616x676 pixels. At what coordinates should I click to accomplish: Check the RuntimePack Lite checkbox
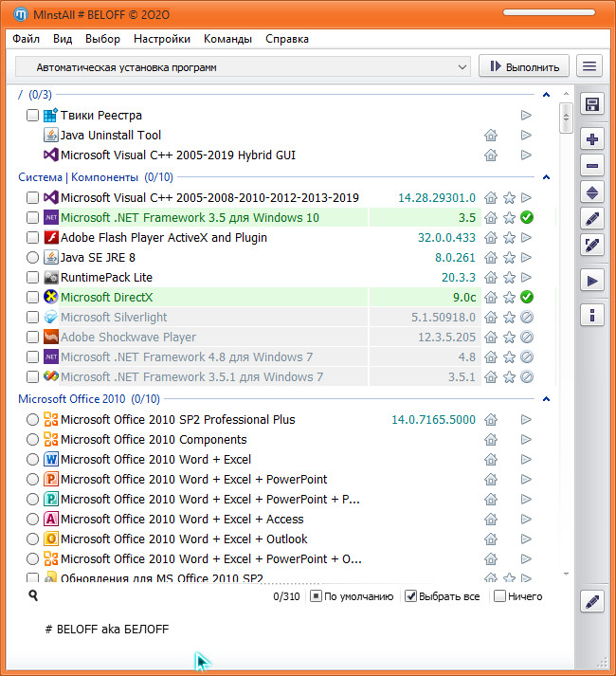[x=32, y=277]
